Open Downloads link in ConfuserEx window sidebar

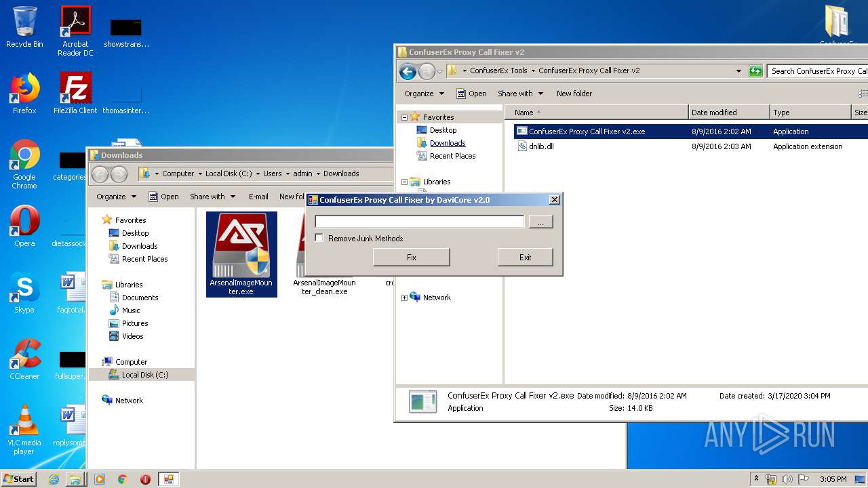tap(448, 143)
